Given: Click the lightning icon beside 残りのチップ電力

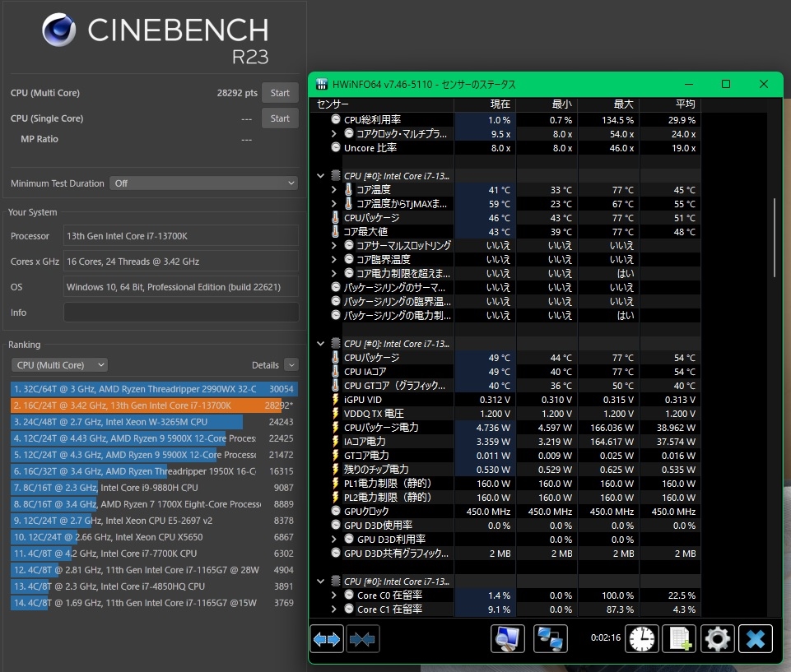Looking at the screenshot, I should [x=336, y=470].
